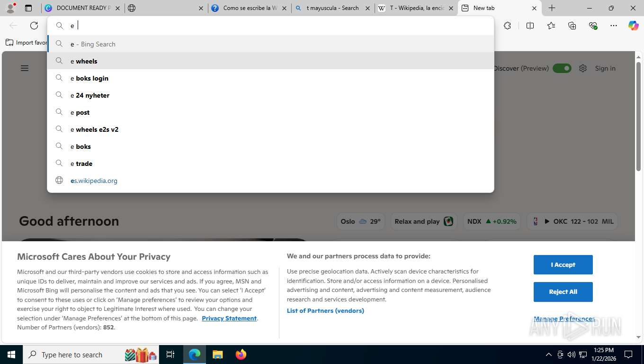Switch to t mayuscula Search tab
This screenshot has height=364, width=644.
pos(333,8)
